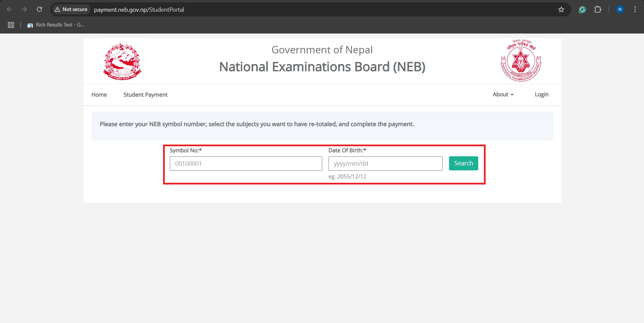644x323 pixels.
Task: Open the apps grid in bookmarks bar
Action: (x=11, y=25)
